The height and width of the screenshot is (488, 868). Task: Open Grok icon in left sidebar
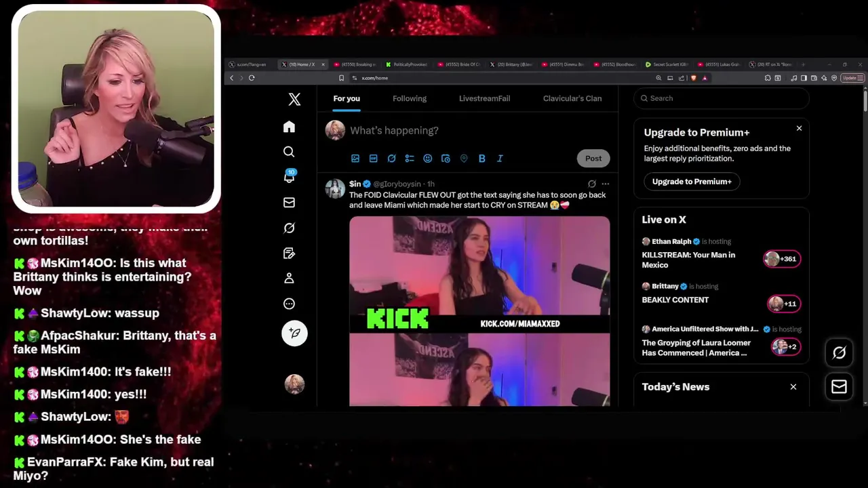click(x=289, y=228)
